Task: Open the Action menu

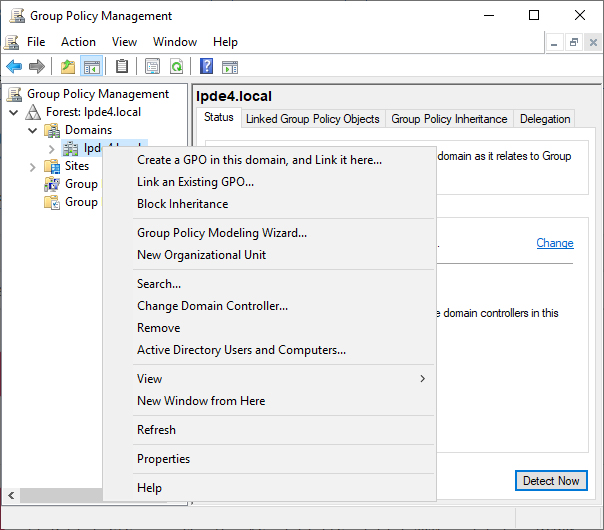Action: pyautogui.click(x=78, y=42)
